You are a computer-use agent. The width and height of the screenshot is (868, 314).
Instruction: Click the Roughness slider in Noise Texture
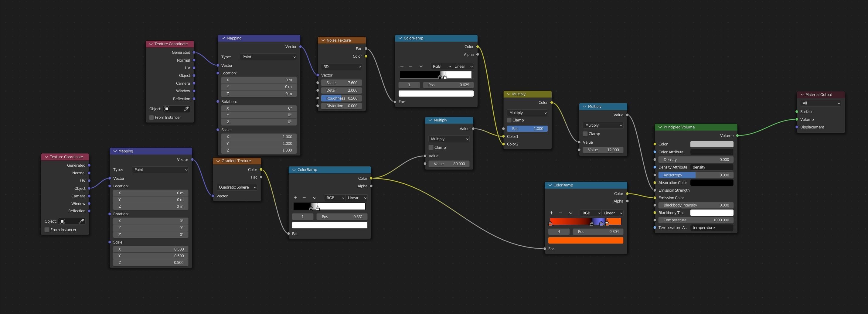[x=341, y=98]
